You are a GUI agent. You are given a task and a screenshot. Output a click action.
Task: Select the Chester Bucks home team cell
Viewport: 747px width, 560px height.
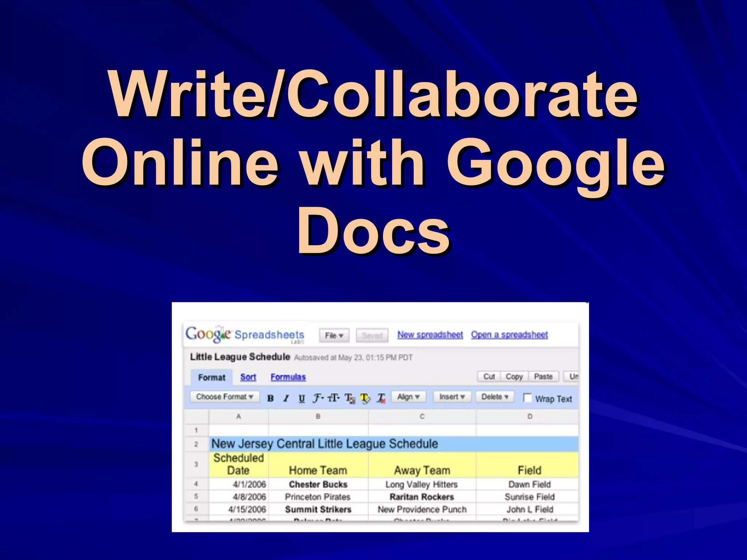click(318, 484)
